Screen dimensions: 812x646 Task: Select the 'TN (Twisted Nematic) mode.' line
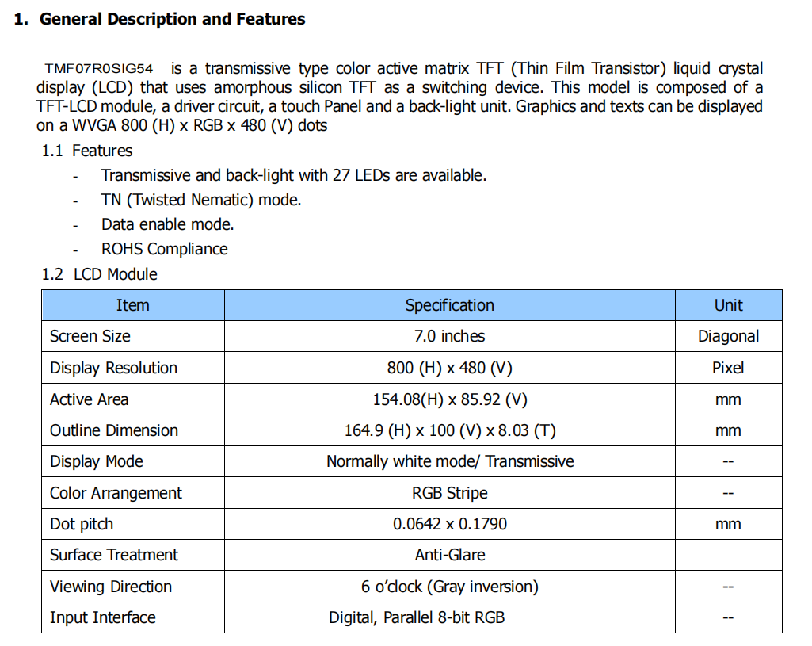point(201,200)
